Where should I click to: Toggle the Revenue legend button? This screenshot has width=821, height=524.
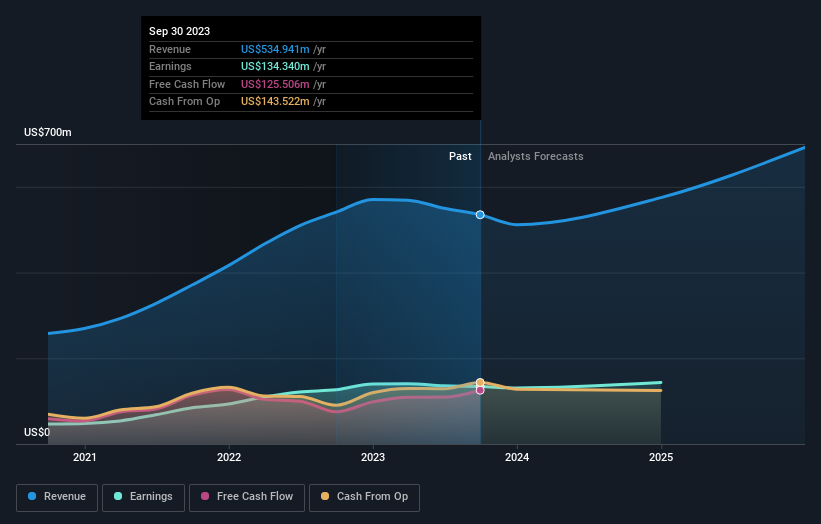(x=57, y=497)
